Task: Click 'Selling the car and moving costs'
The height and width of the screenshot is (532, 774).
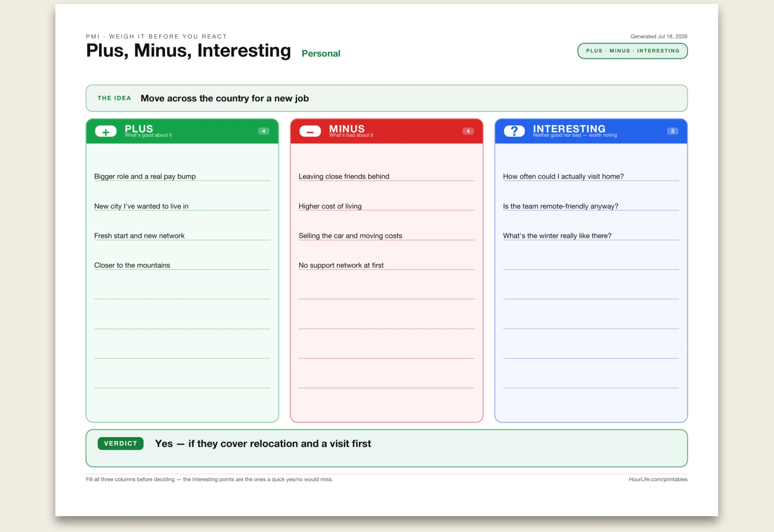Action: pyautogui.click(x=350, y=236)
